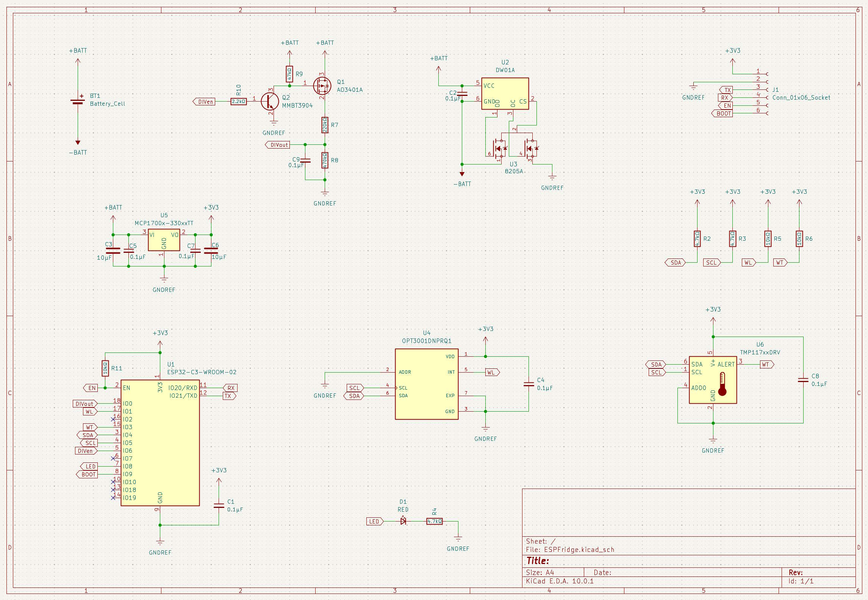Click the "Size: A4" title block field
Screen dimensions: 868x600
pos(540,572)
